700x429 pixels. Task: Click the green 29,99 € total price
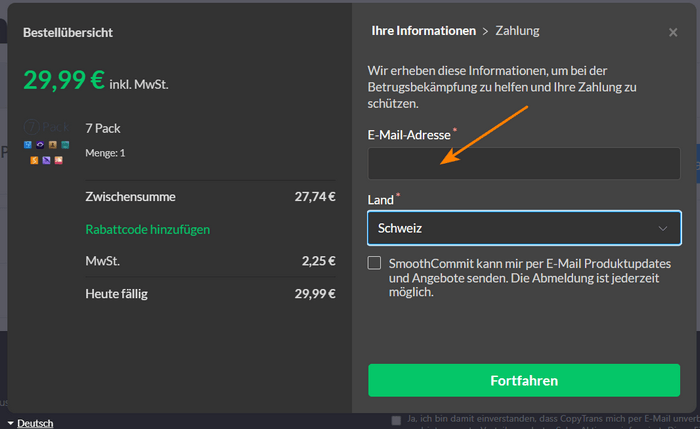(x=64, y=80)
